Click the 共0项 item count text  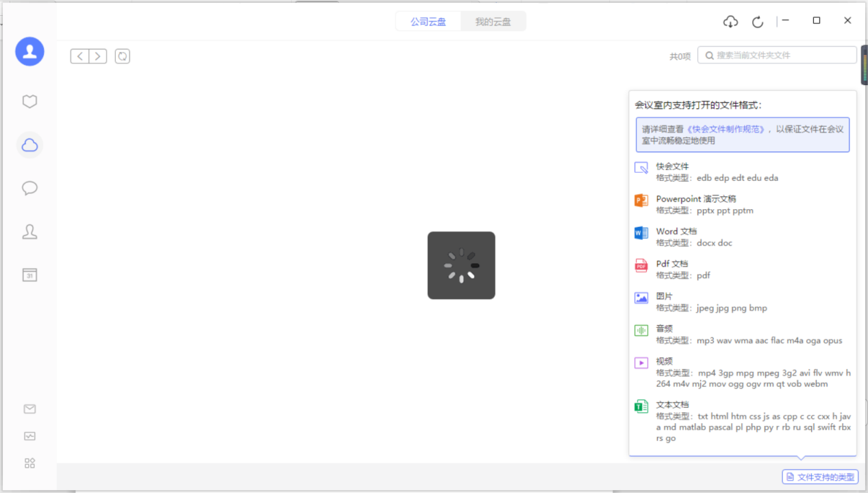coord(680,56)
